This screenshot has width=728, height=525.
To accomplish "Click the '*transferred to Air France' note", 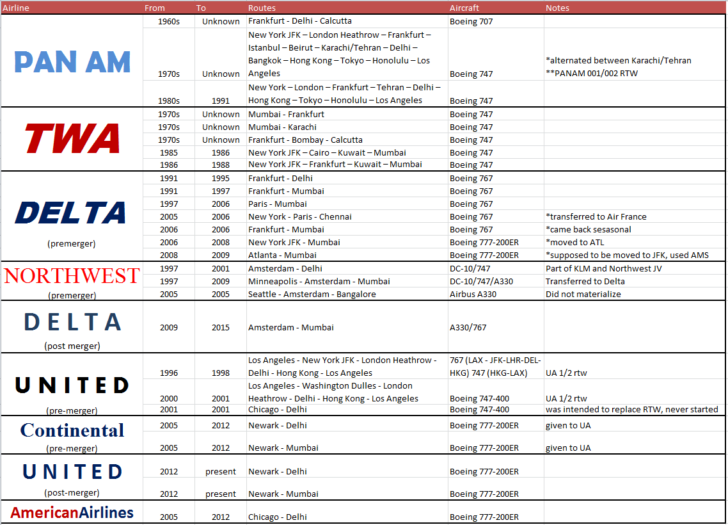I will 596,217.
